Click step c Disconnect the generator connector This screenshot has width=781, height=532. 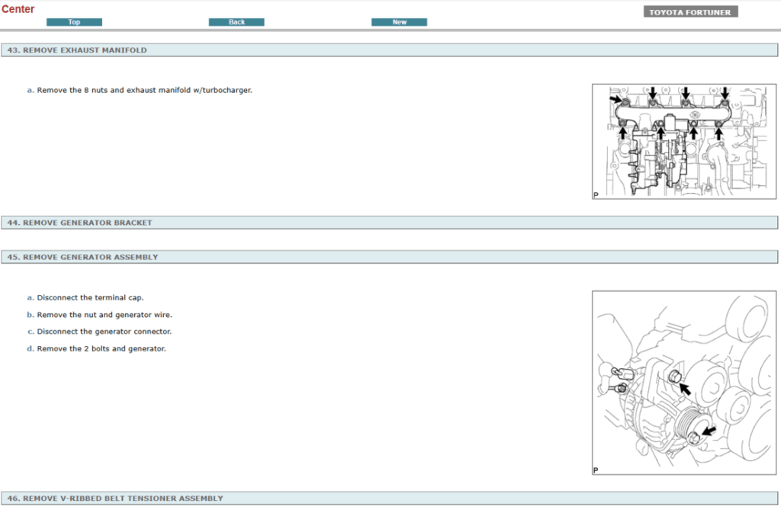[99, 331]
